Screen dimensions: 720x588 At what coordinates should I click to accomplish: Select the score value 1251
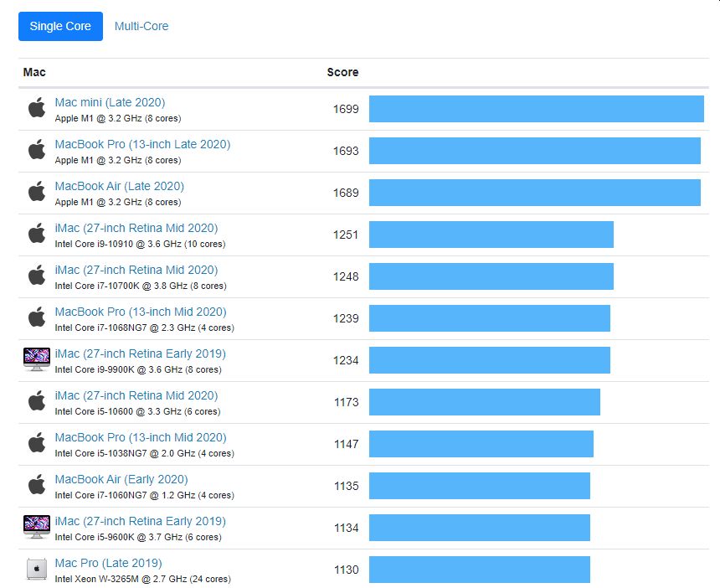(x=346, y=235)
